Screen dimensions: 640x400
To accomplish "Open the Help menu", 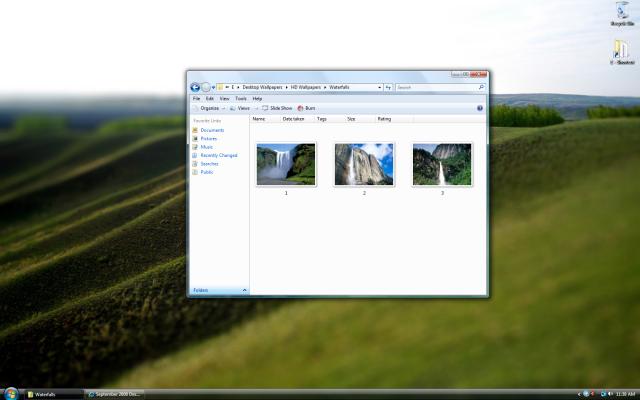I will (257, 99).
